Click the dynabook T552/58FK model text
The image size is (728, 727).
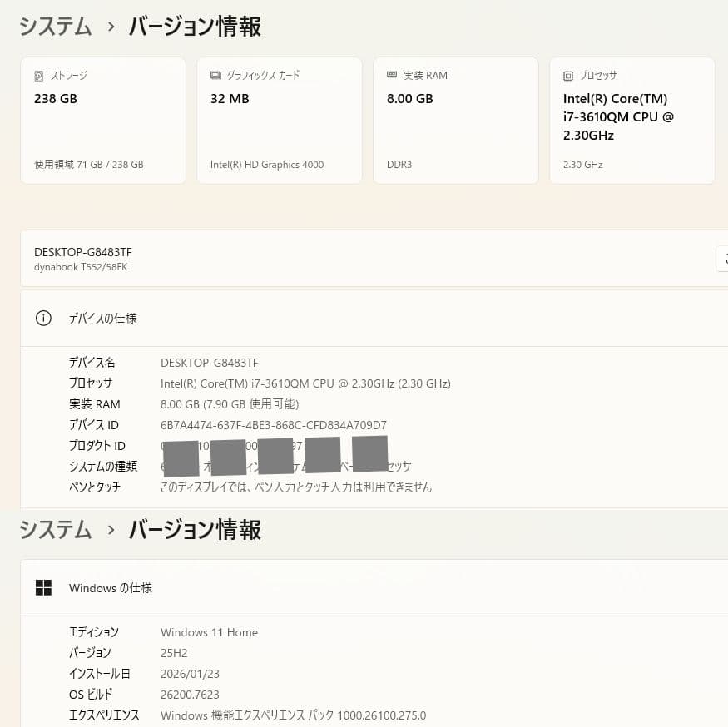(x=81, y=267)
